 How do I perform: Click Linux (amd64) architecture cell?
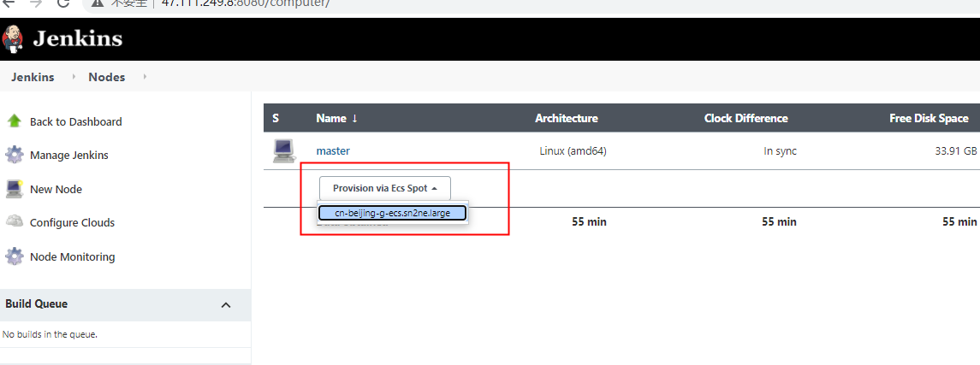coord(573,151)
